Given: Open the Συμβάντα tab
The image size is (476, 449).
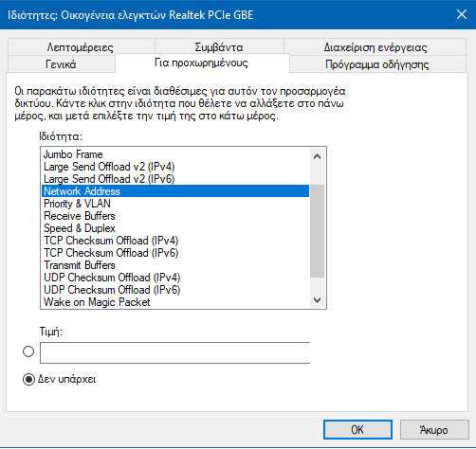Looking at the screenshot, I should click(219, 47).
